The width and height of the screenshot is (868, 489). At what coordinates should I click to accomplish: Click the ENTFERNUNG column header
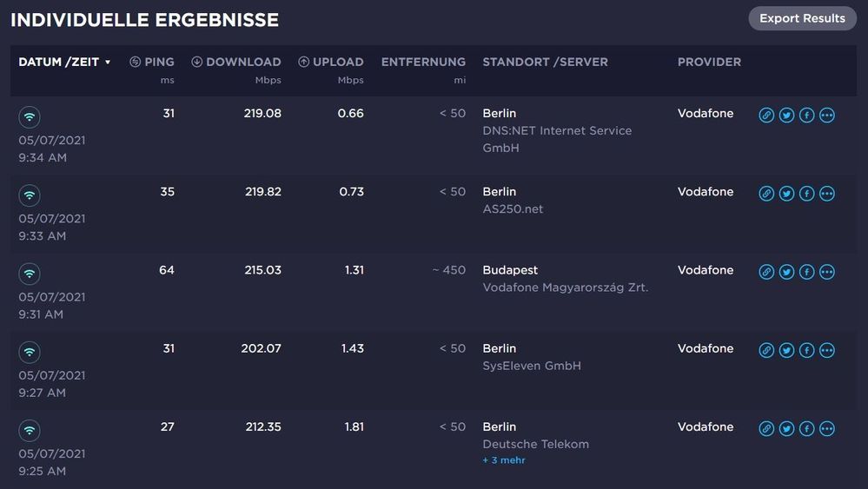click(x=423, y=63)
